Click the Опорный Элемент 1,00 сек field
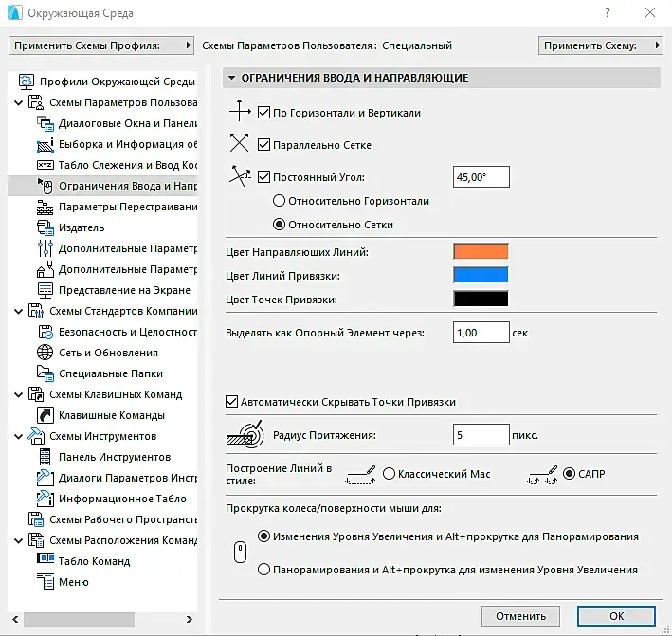Viewport: 672px width, 636px height. (x=481, y=333)
